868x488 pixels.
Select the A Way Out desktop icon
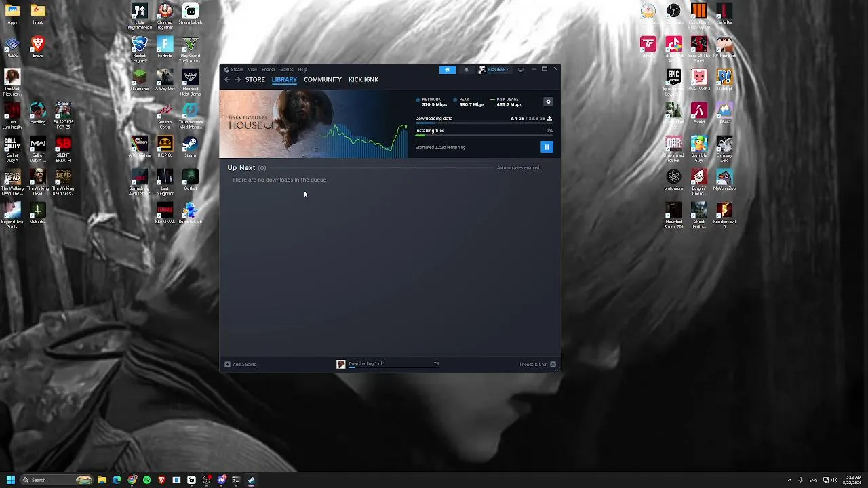(165, 81)
